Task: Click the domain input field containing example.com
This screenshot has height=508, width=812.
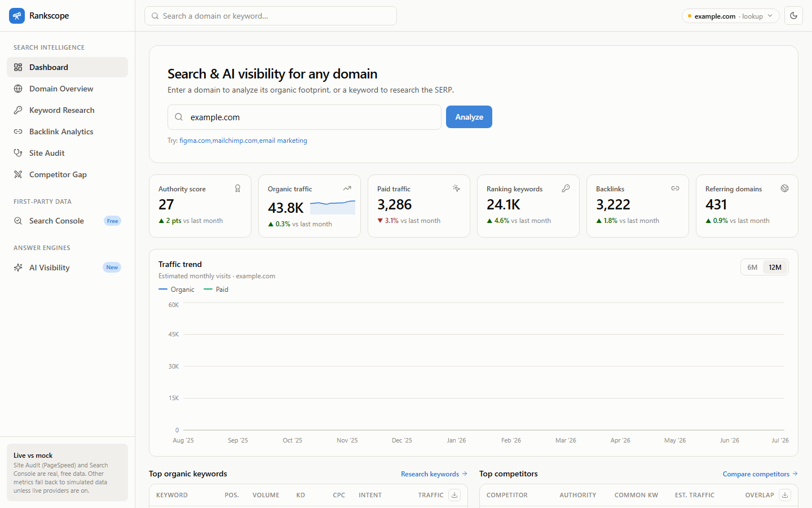Action: tap(304, 117)
